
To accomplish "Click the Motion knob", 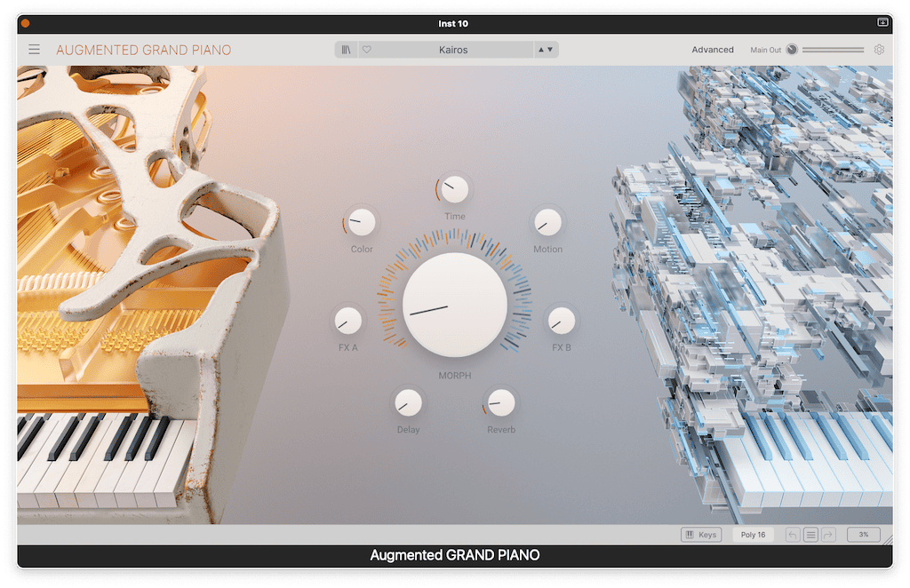I will click(x=547, y=222).
